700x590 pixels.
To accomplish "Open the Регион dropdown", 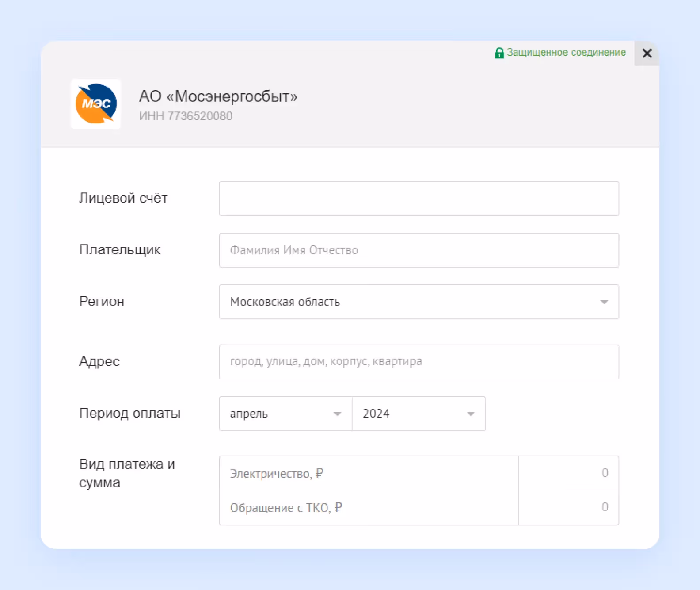I will [419, 302].
